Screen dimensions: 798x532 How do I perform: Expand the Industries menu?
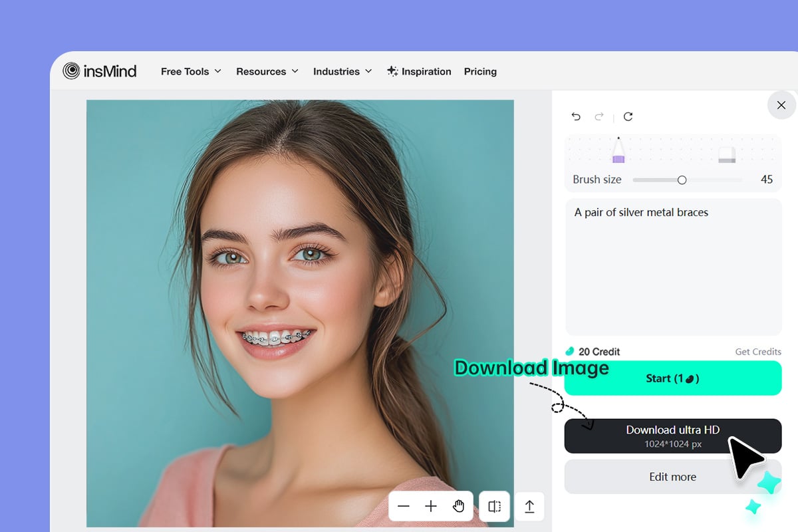pos(342,71)
